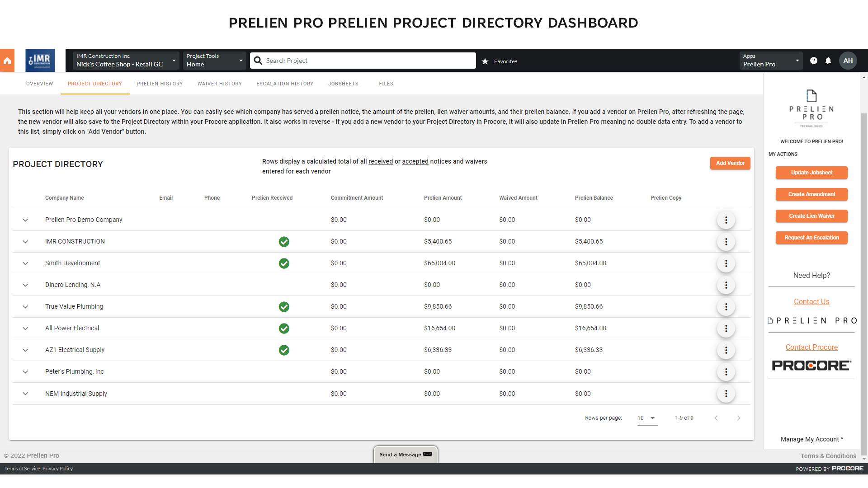Click the Favorites star button in toolbar
This screenshot has width=868, height=488.
pyautogui.click(x=485, y=61)
